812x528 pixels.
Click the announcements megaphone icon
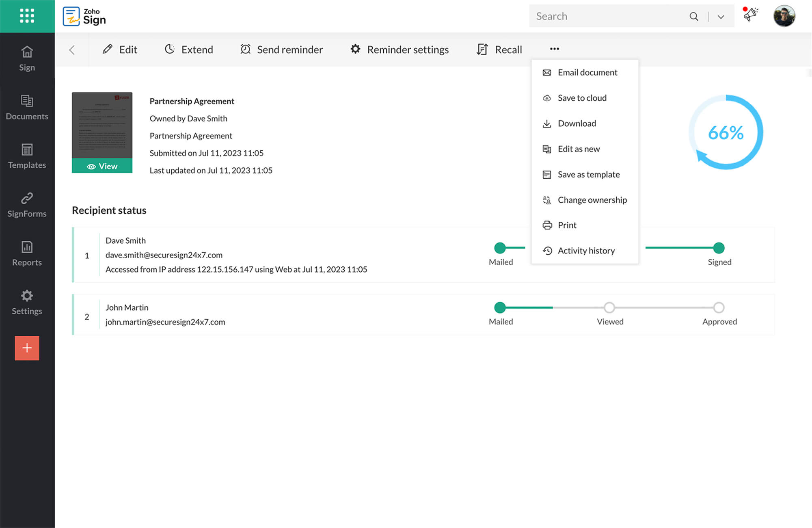pyautogui.click(x=750, y=15)
